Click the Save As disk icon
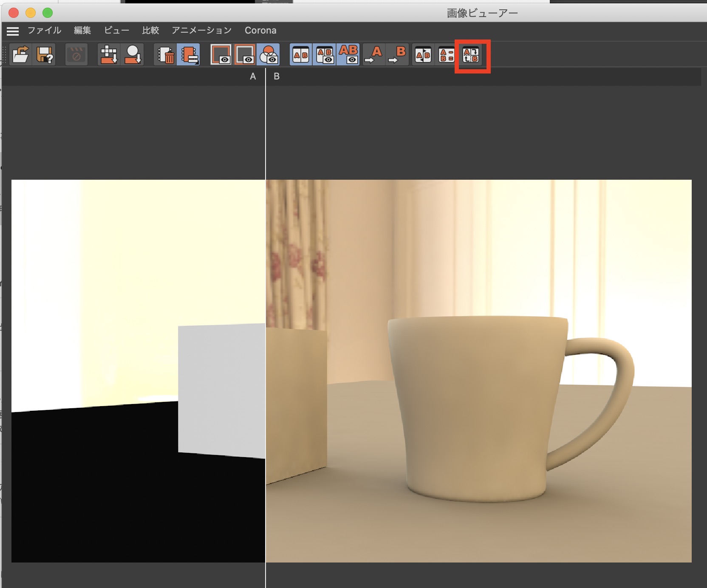Screen dimensions: 707x588 tap(45, 55)
